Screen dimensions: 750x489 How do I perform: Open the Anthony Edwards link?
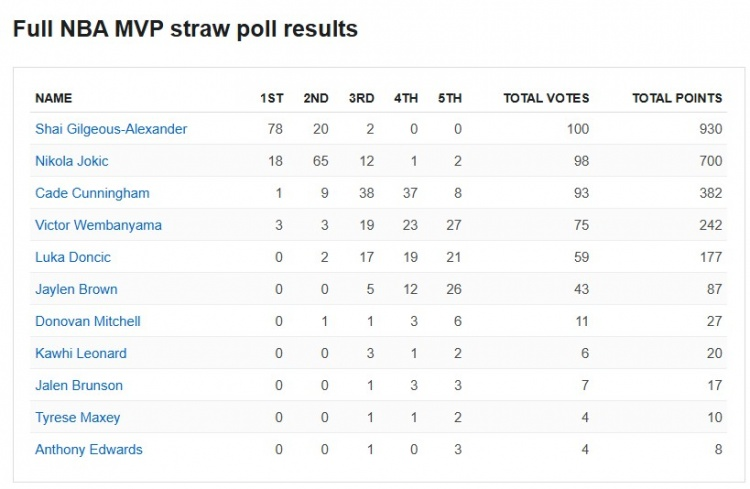(89, 449)
